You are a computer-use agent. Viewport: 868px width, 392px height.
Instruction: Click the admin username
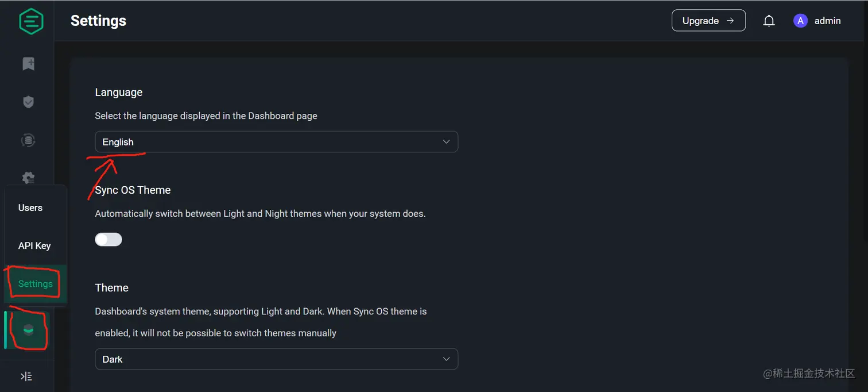pyautogui.click(x=827, y=21)
